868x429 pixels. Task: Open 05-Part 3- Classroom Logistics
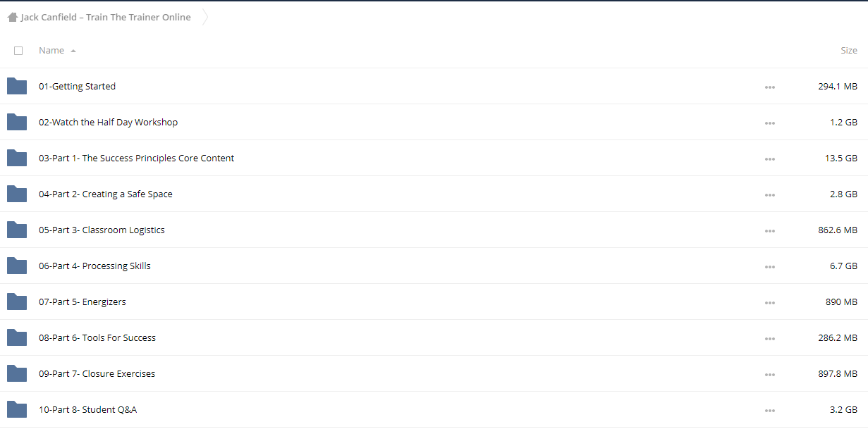pyautogui.click(x=102, y=230)
